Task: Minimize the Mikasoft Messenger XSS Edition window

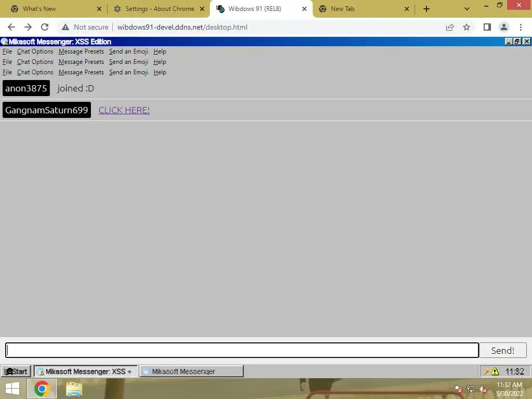Action: [x=508, y=42]
